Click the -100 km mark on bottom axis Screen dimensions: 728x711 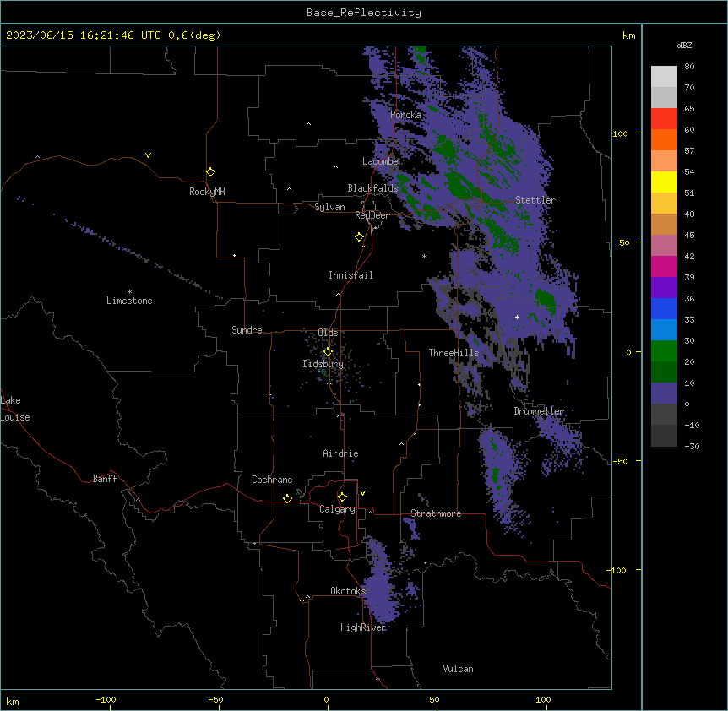pyautogui.click(x=106, y=699)
